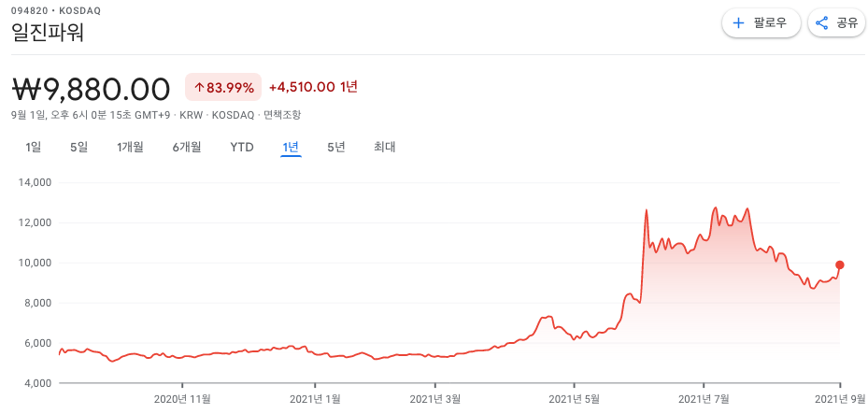Image resolution: width=868 pixels, height=414 pixels.
Task: Show the 최대 maximum range
Action: (x=384, y=148)
